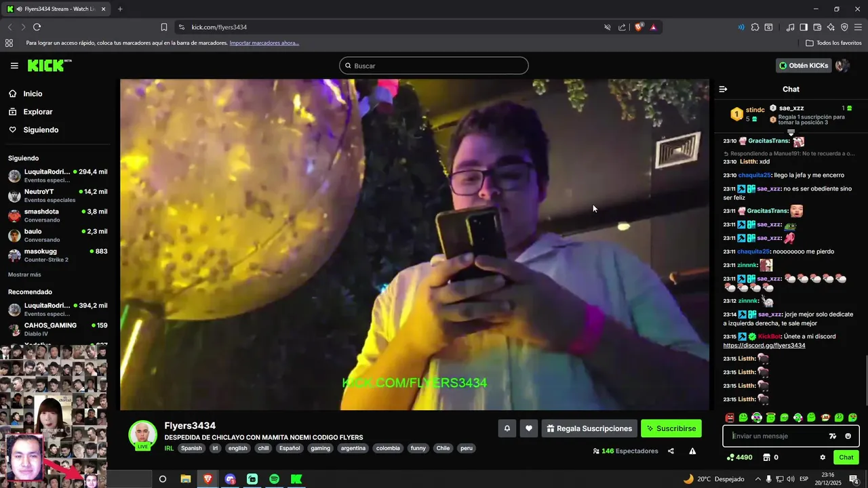Open the user profile avatar menu
This screenshot has height=488, width=868.
click(x=842, y=66)
